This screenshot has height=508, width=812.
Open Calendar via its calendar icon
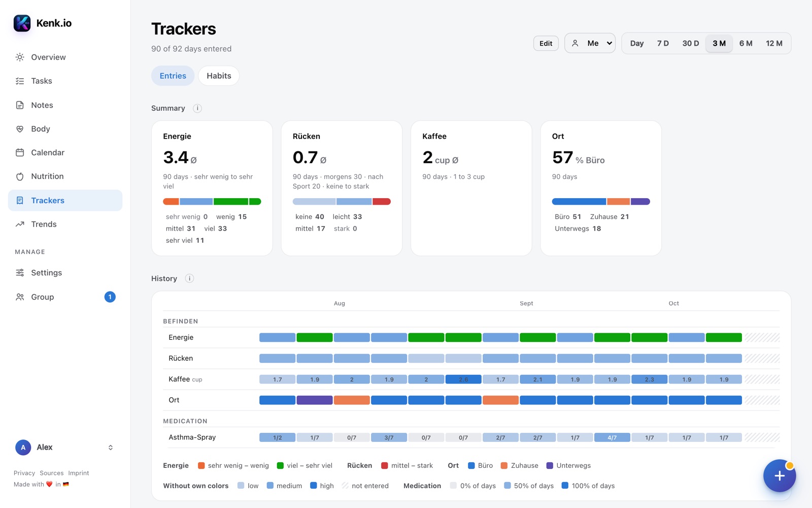point(20,152)
